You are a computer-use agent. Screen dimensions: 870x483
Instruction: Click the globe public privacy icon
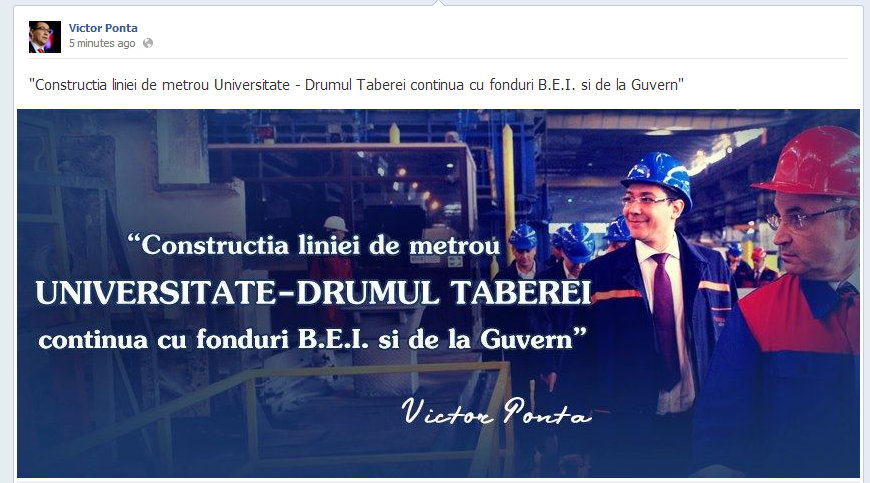pyautogui.click(x=148, y=43)
